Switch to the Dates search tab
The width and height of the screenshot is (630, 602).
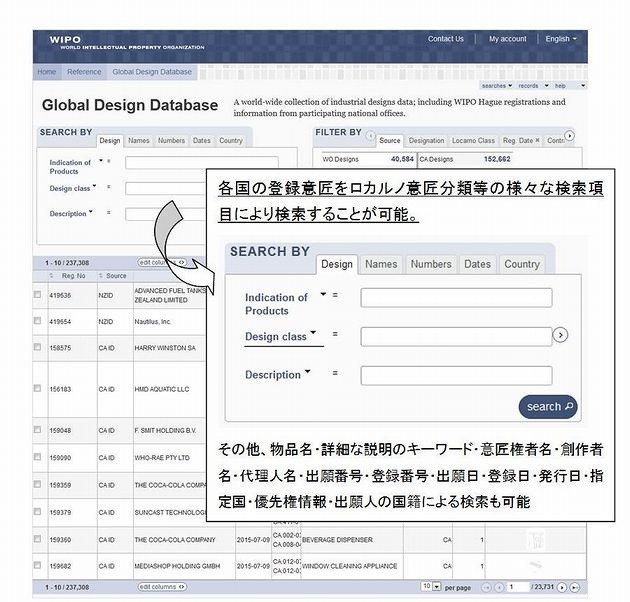point(202,141)
